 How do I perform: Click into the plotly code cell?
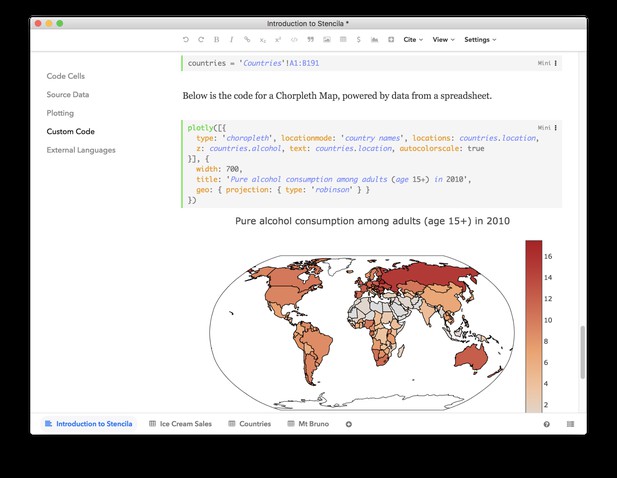(x=372, y=164)
